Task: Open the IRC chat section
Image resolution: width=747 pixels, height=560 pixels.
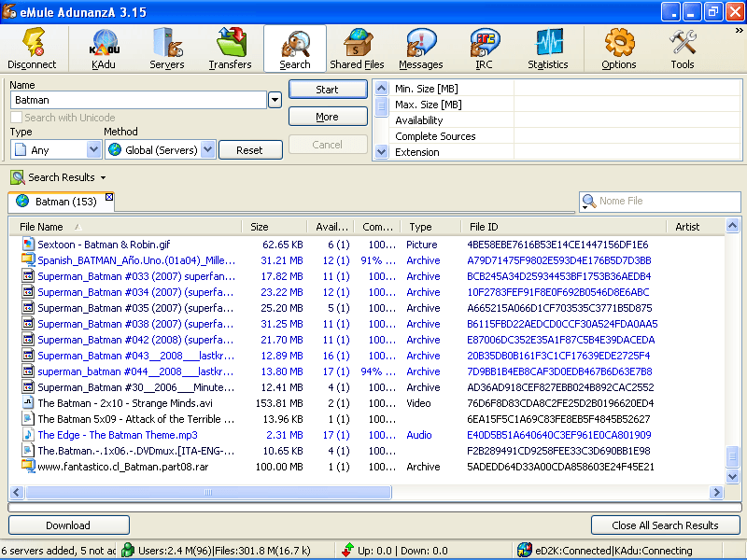Action: pyautogui.click(x=484, y=49)
